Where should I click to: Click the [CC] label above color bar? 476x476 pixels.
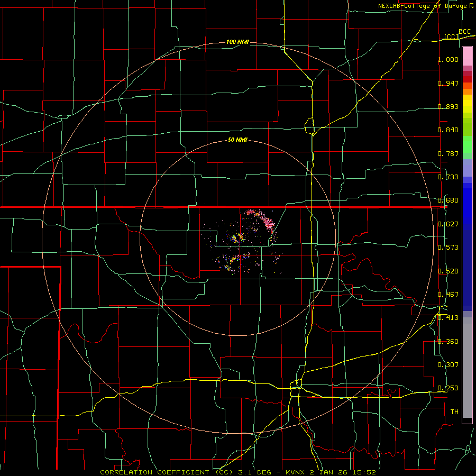click(452, 36)
